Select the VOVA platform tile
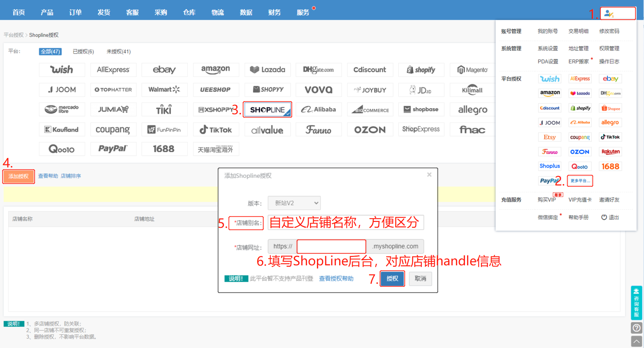The height and width of the screenshot is (348, 644). [319, 90]
